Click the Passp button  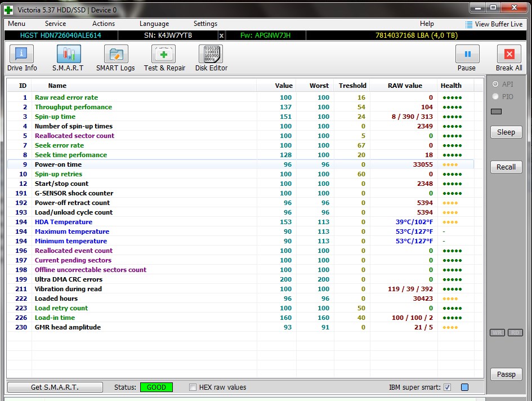click(x=506, y=374)
